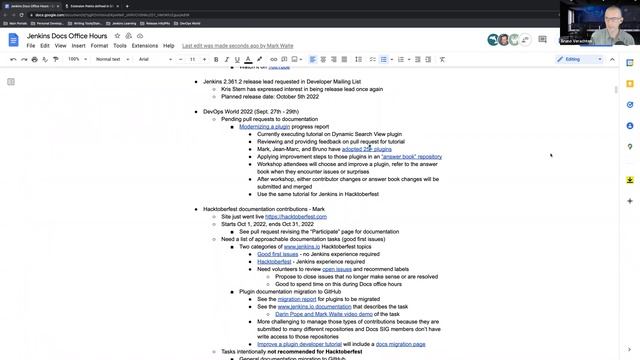Open the 'migration report' link
The image size is (640, 360).
point(297,299)
